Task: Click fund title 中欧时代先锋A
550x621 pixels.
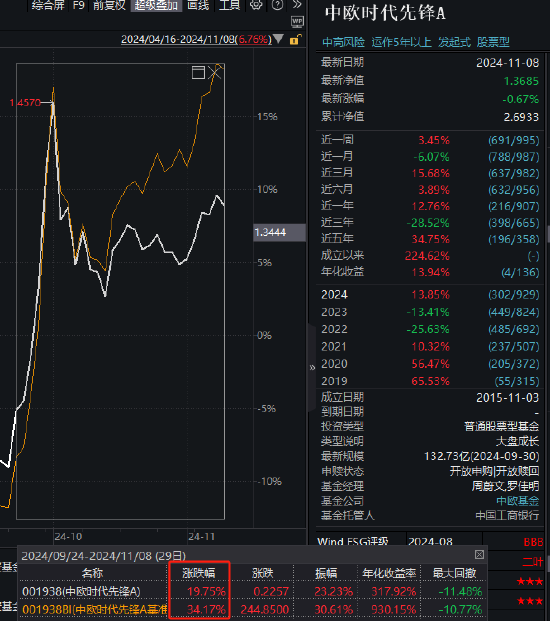Action: click(385, 13)
